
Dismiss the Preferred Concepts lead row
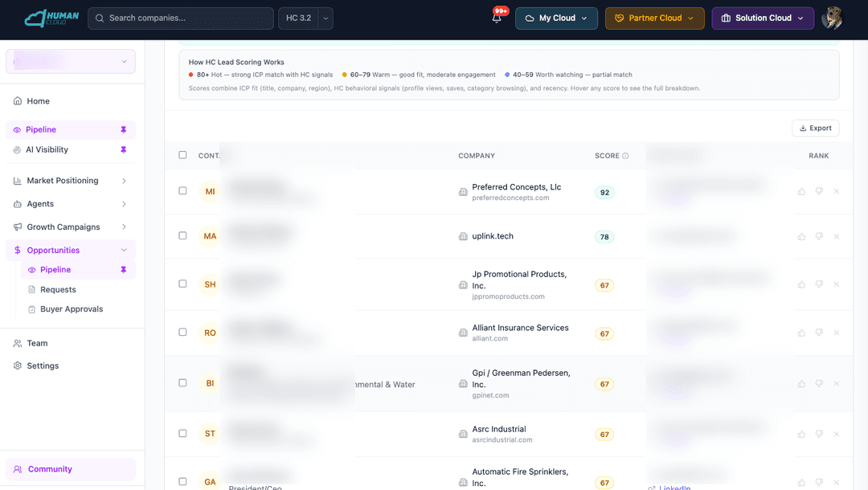coord(837,191)
